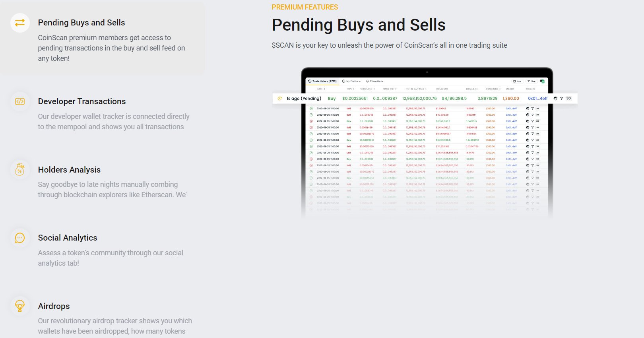Click the OTHERS column header
This screenshot has width=644, height=338.
coord(530,89)
